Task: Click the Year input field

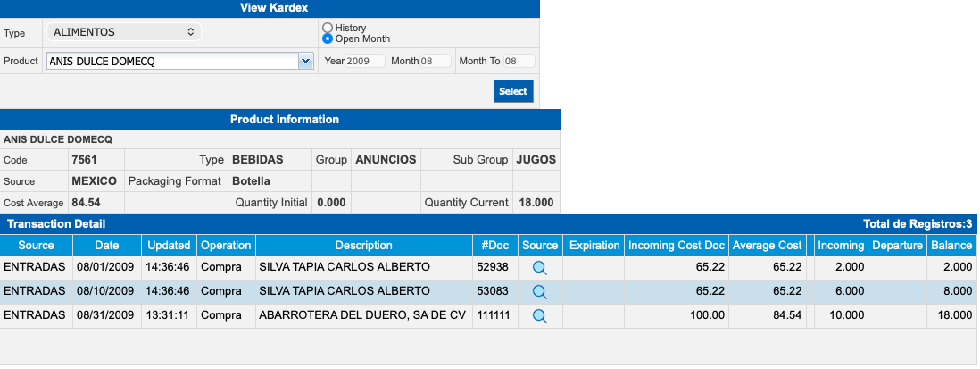Action: click(x=365, y=62)
